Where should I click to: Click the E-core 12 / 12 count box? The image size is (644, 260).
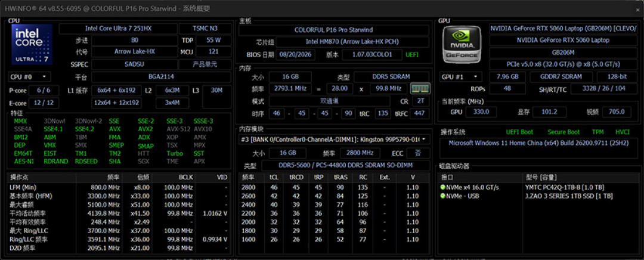(43, 103)
